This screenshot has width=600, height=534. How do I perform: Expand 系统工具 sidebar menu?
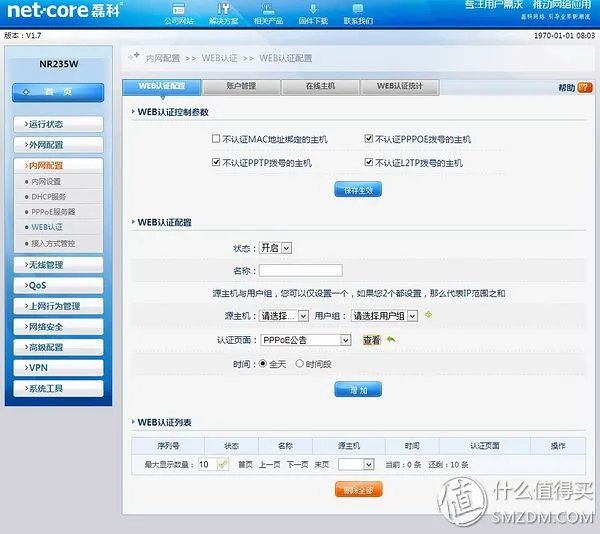pyautogui.click(x=58, y=388)
